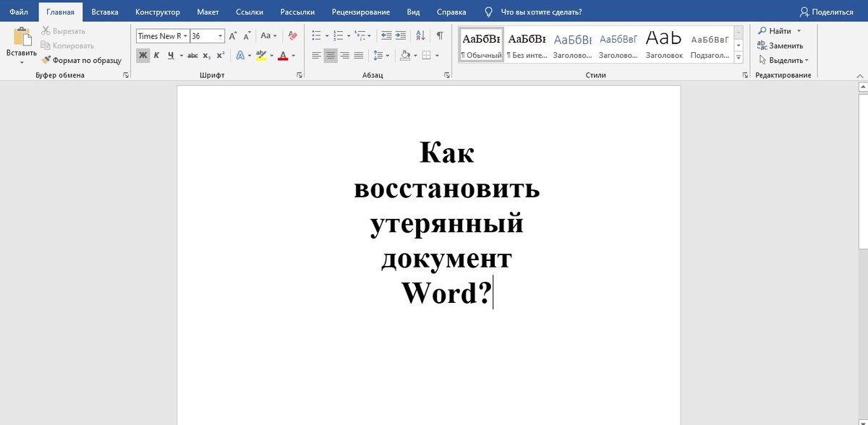
Task: Open the change case (Аа) dropdown
Action: coord(268,35)
